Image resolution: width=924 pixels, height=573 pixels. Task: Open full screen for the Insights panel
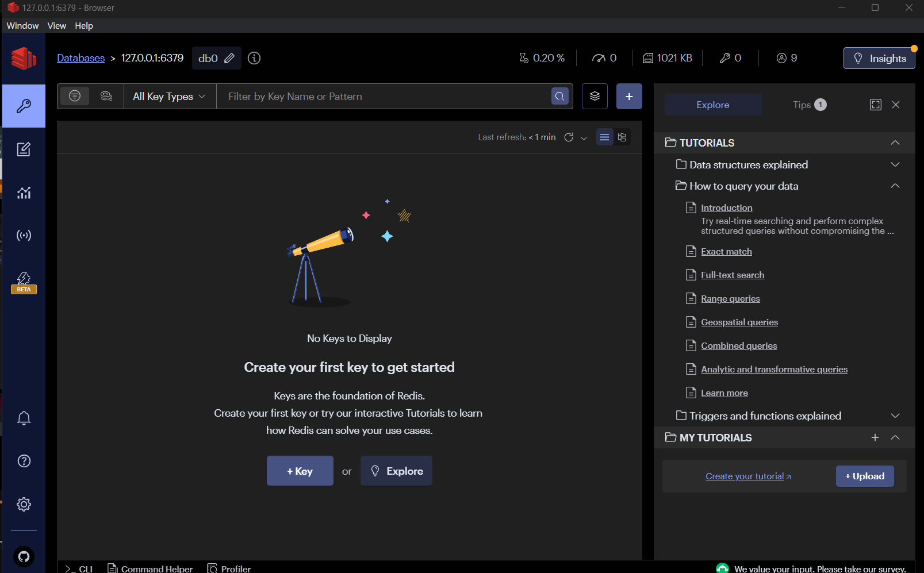pos(875,105)
